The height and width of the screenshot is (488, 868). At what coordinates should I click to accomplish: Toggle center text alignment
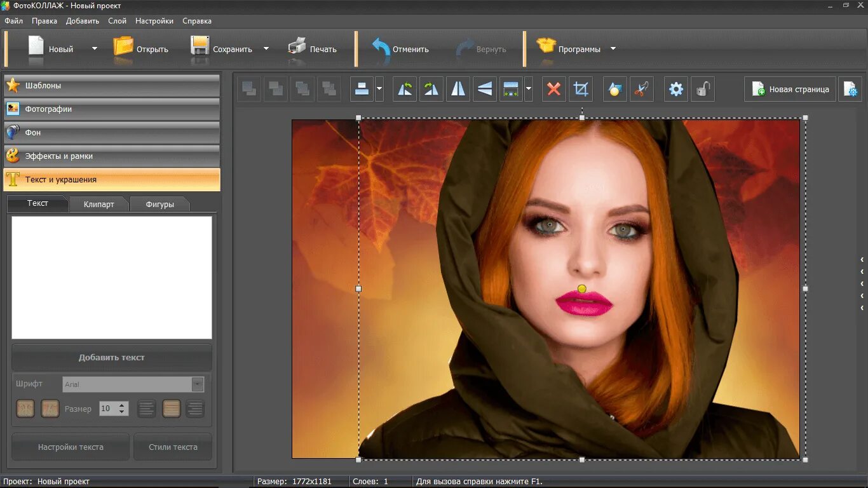tap(171, 409)
